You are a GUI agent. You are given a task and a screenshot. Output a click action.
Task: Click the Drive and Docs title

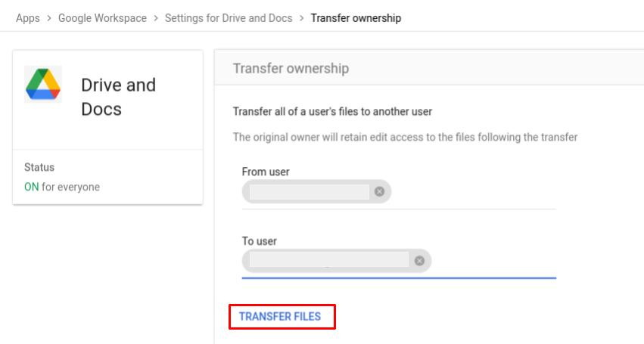coord(118,97)
